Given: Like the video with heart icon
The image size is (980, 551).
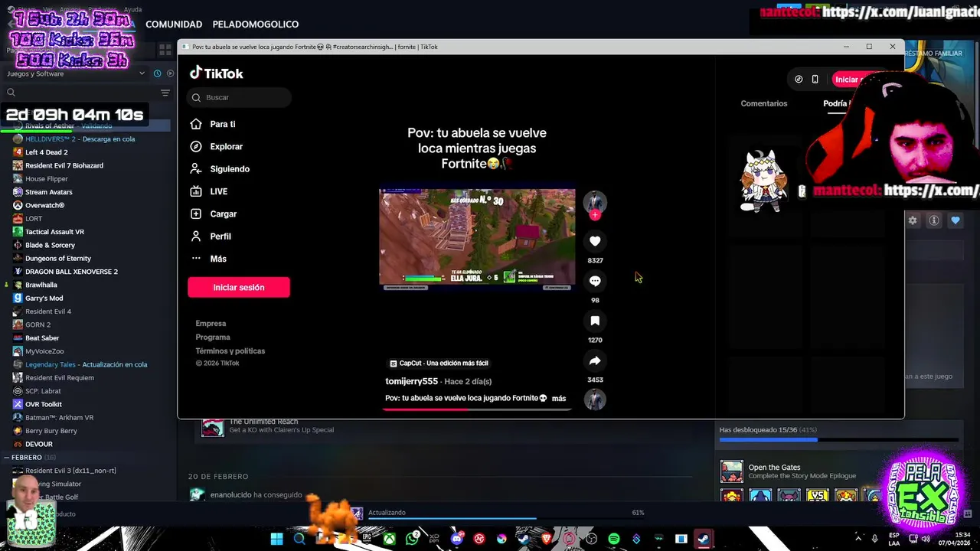Looking at the screenshot, I should [x=595, y=241].
